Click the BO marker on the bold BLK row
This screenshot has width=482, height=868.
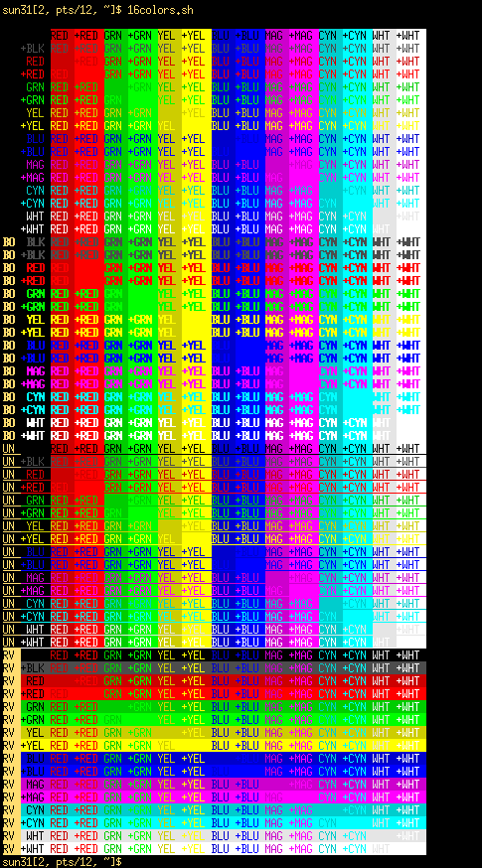[x=8, y=242]
